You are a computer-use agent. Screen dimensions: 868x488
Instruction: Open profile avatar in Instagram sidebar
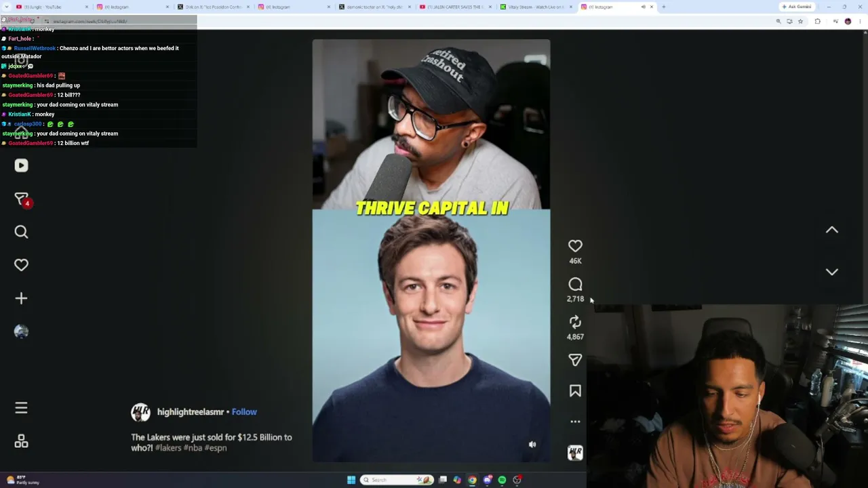coord(21,331)
